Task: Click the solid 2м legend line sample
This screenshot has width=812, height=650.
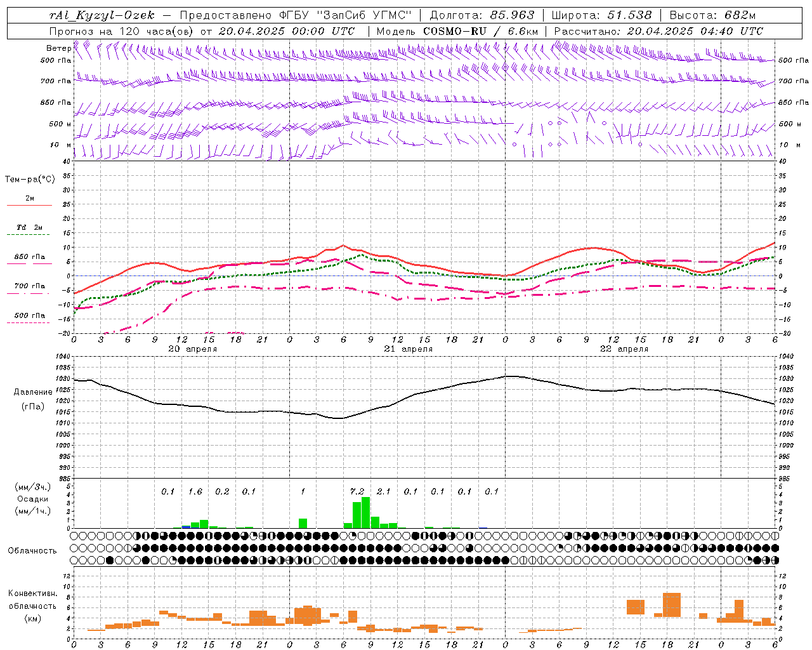Action: (29, 206)
